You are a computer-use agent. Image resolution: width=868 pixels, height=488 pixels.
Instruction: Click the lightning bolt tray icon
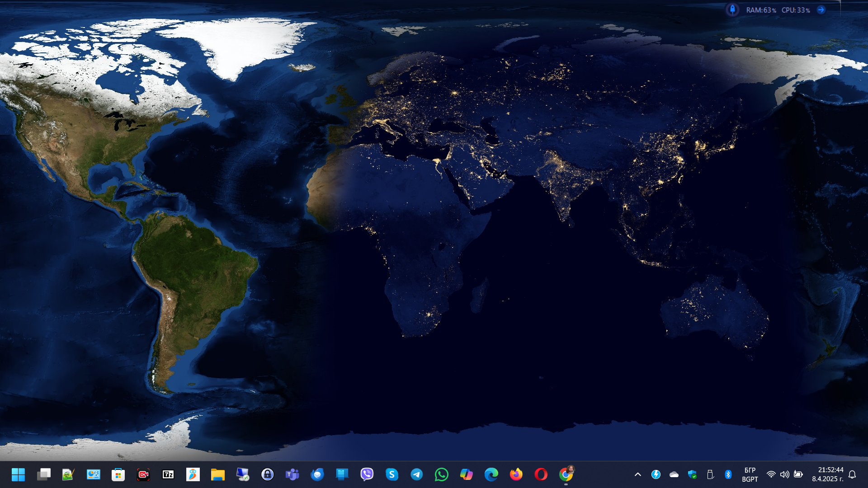(x=656, y=474)
